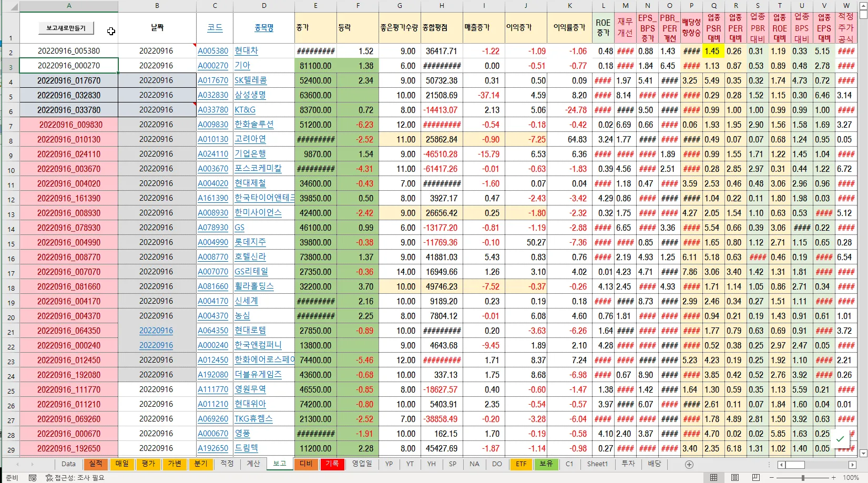Follow the 20220916 date link in row 21
Viewport: 868px width, 483px height.
[156, 331]
